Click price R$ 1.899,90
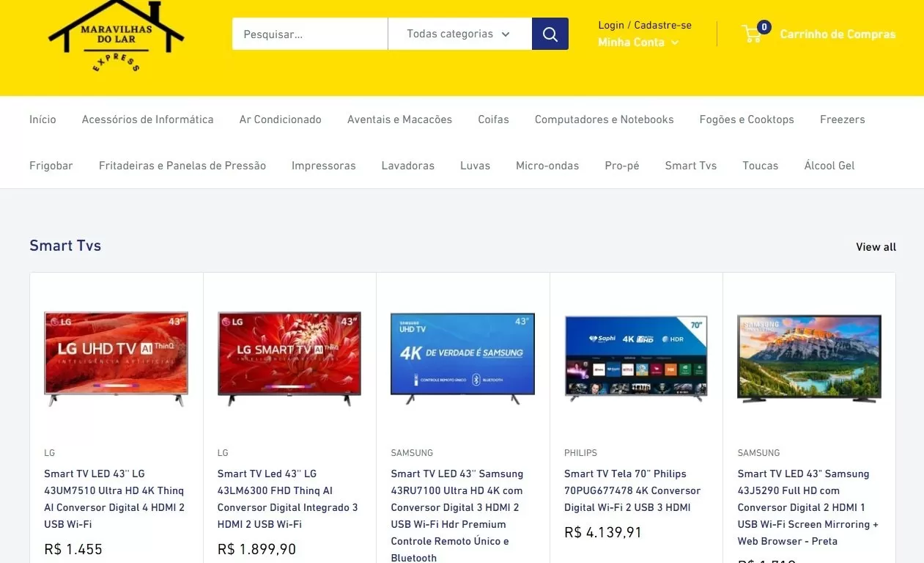 (257, 549)
